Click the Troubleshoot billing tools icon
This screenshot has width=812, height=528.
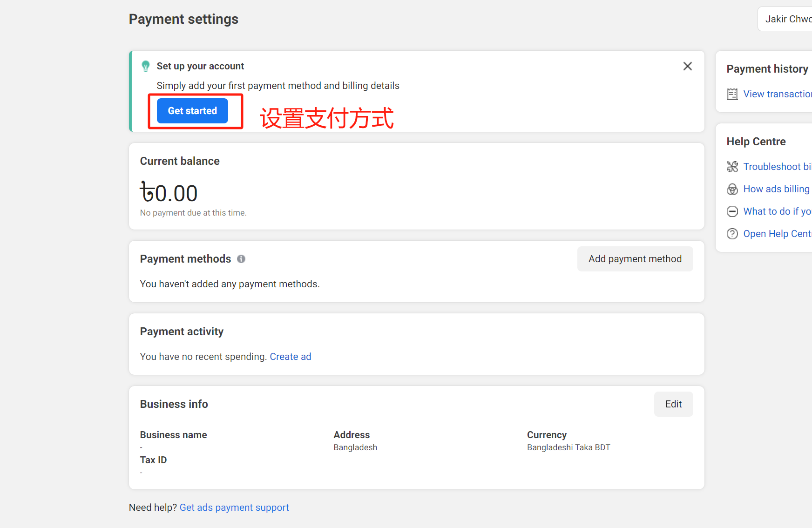(732, 167)
